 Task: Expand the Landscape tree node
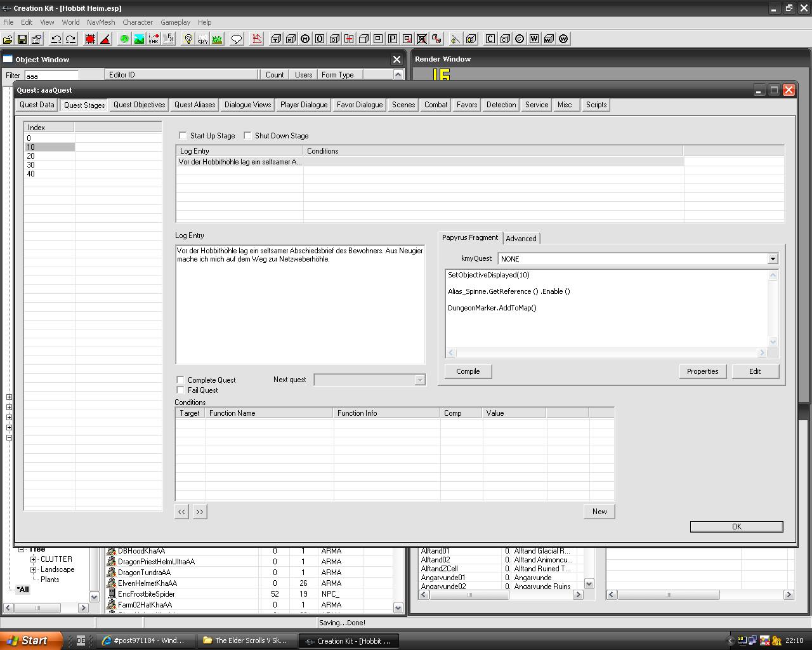coord(34,570)
